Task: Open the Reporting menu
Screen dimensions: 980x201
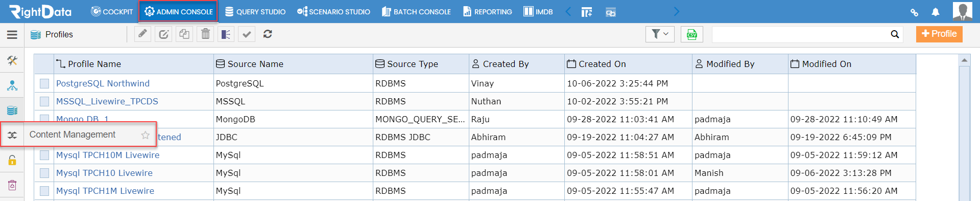Action: pyautogui.click(x=488, y=11)
